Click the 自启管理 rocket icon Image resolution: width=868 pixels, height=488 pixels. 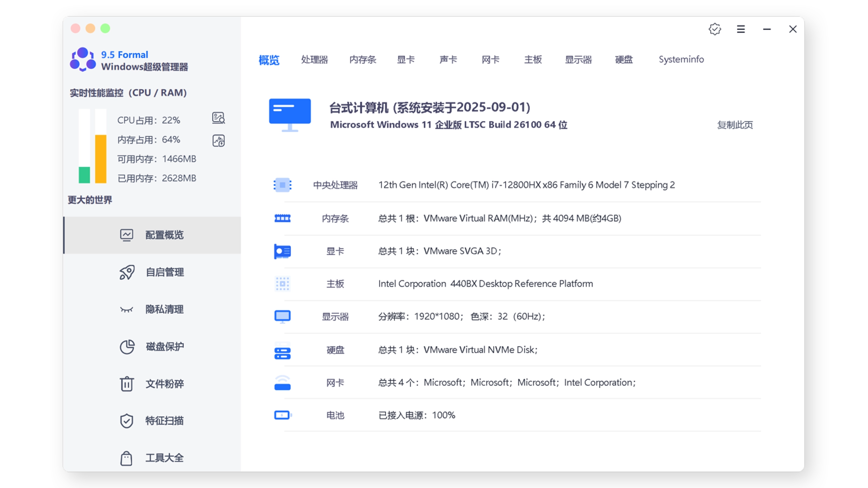click(127, 272)
